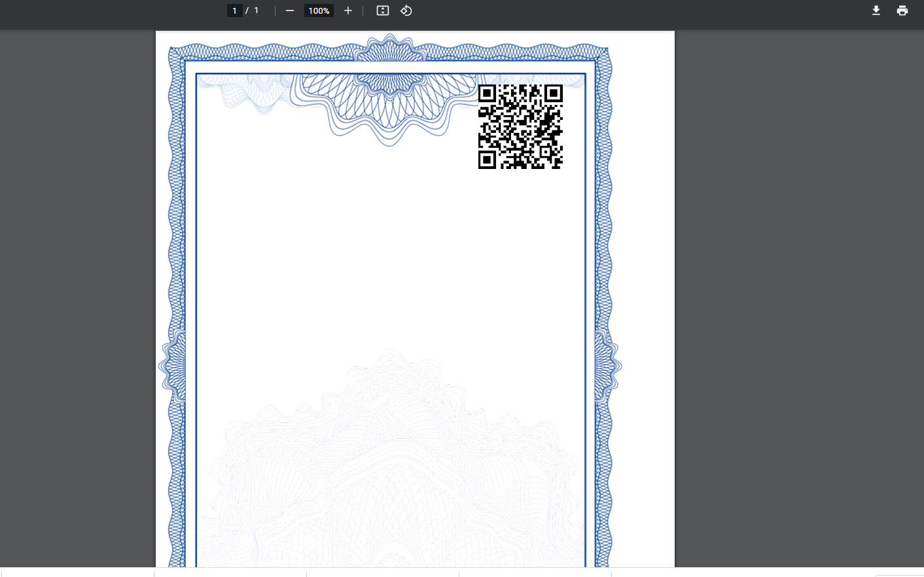This screenshot has height=577, width=924.
Task: Click the zoom in plus icon
Action: coord(348,10)
